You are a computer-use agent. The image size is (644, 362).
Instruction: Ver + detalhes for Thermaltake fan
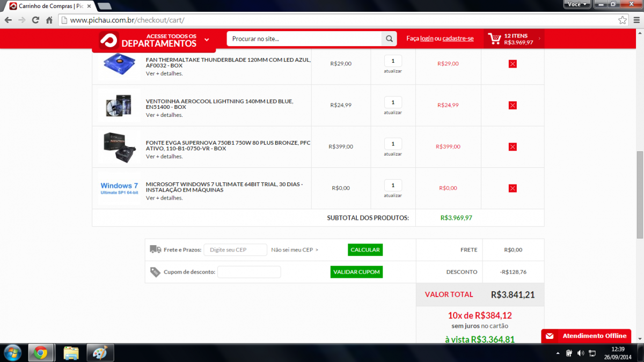(164, 73)
